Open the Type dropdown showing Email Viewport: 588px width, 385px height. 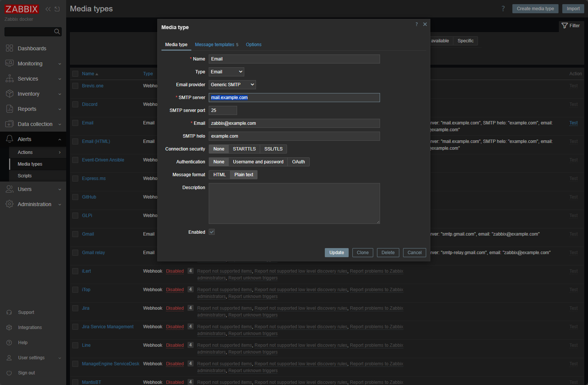click(x=226, y=71)
